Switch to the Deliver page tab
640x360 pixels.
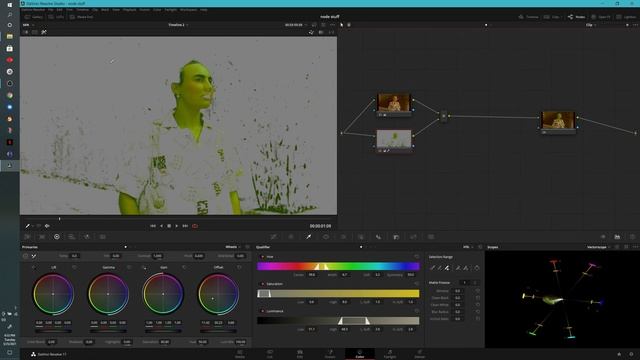(420, 354)
